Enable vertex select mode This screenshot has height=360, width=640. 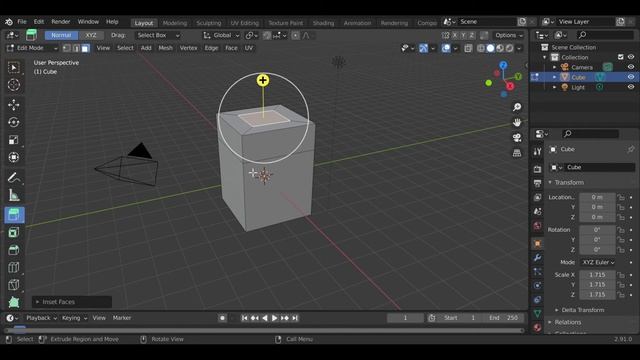coord(67,48)
